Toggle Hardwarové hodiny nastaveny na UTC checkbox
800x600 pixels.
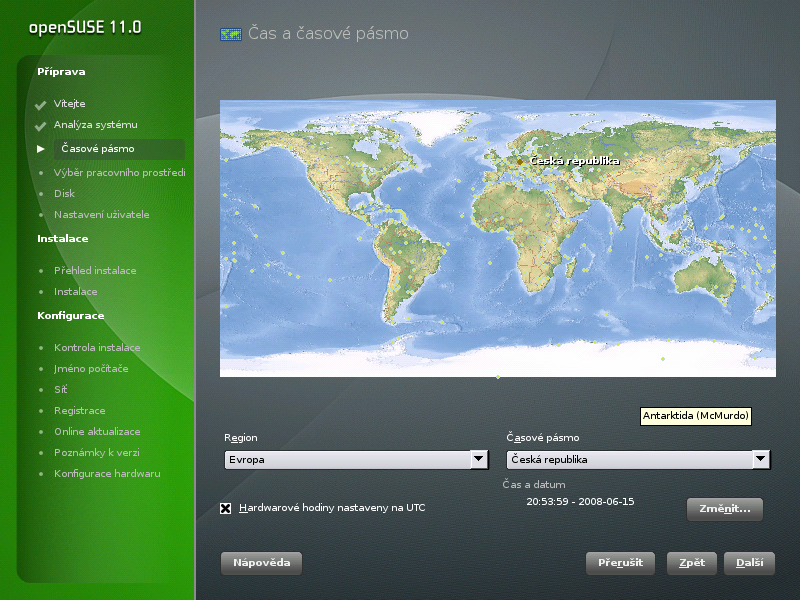coord(226,508)
